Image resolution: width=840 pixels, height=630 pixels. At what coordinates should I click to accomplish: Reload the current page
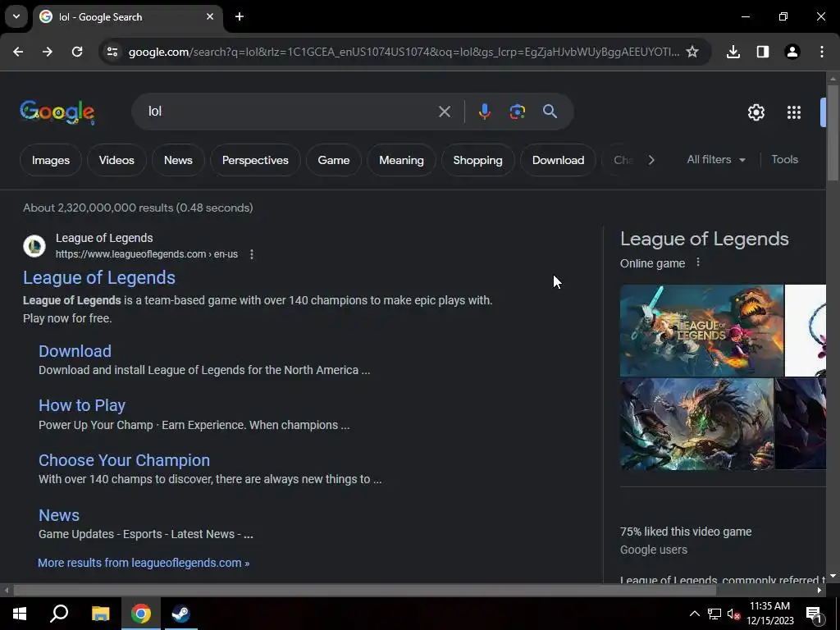click(x=77, y=52)
